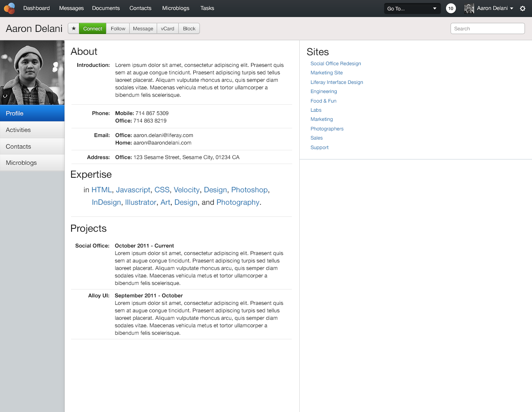Open Messages from the top navigation
The height and width of the screenshot is (412, 532).
(71, 8)
